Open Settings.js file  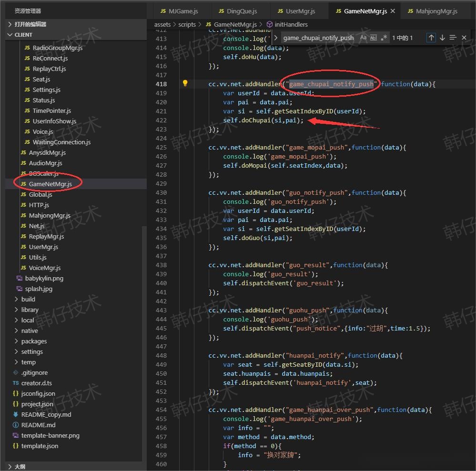pos(46,90)
